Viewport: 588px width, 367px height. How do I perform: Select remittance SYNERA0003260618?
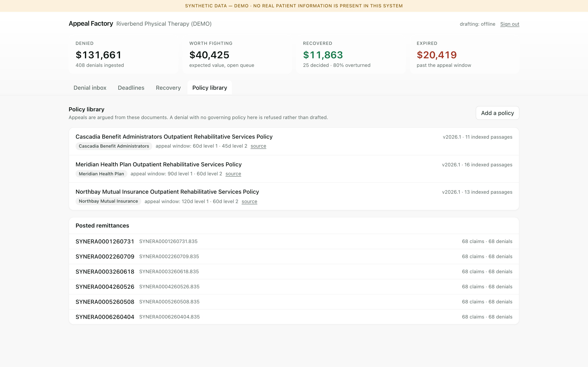point(294,271)
